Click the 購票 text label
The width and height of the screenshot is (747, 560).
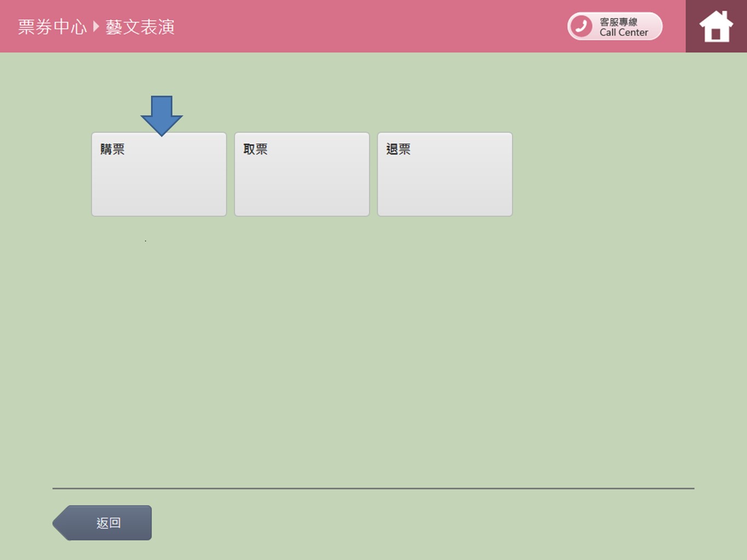coord(112,149)
